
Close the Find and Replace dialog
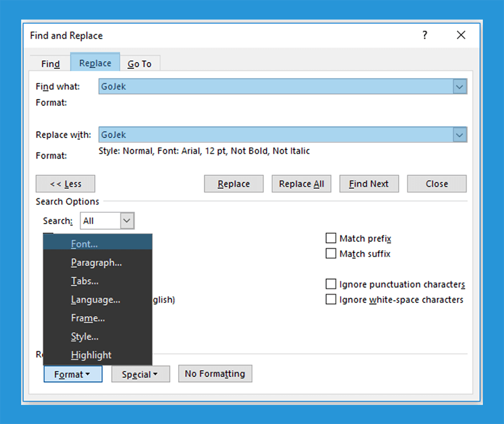[x=461, y=35]
